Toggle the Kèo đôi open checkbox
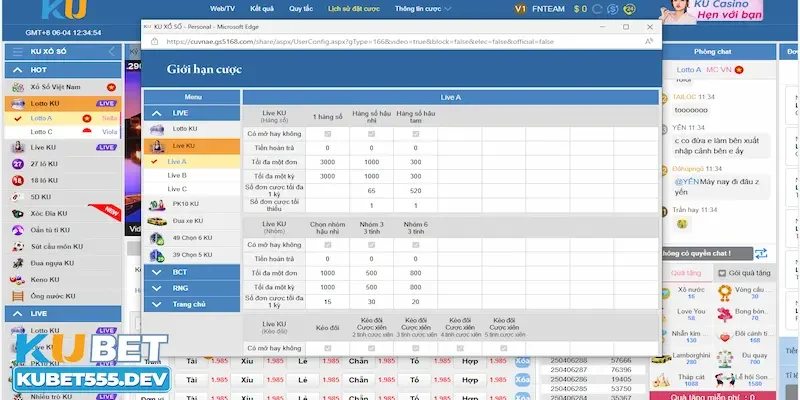The image size is (800, 400). [x=327, y=347]
